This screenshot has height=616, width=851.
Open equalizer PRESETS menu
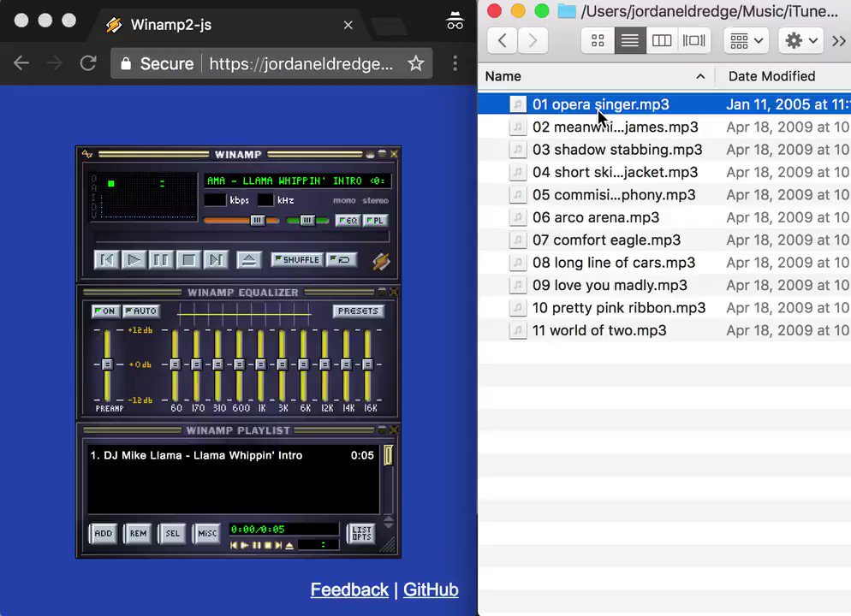pyautogui.click(x=358, y=311)
